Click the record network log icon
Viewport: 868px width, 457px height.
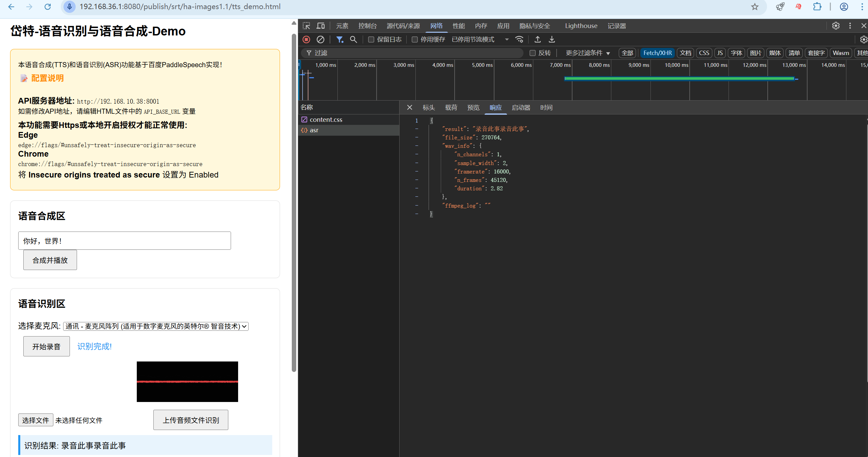click(x=306, y=39)
